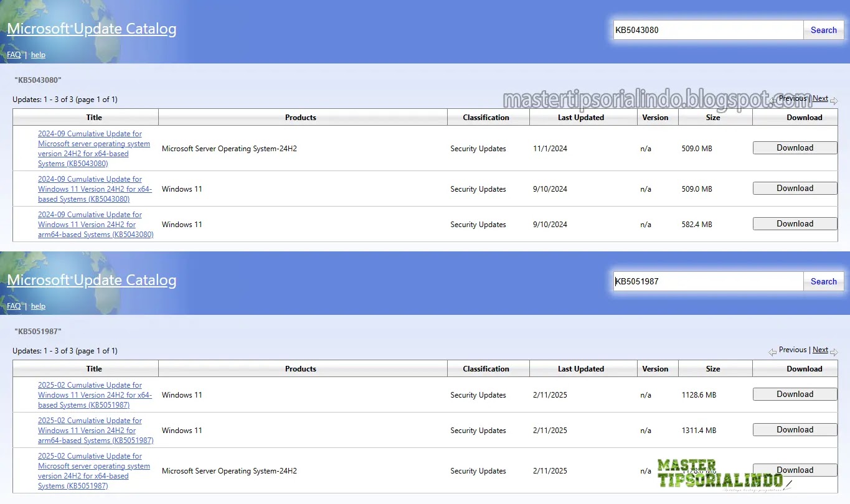The image size is (850, 504).
Task: Sort KB5043080 table by Products column
Action: click(301, 118)
